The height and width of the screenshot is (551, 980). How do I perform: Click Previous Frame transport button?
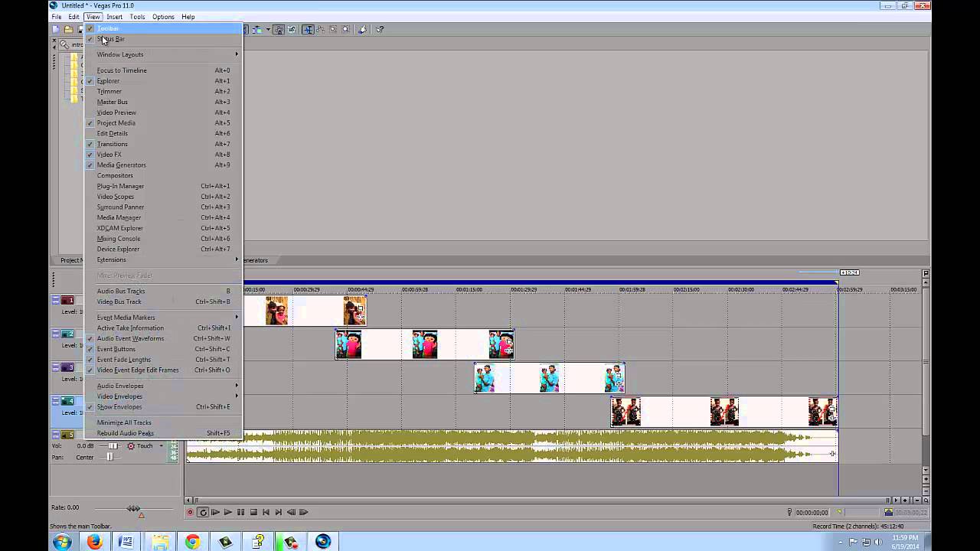[292, 512]
